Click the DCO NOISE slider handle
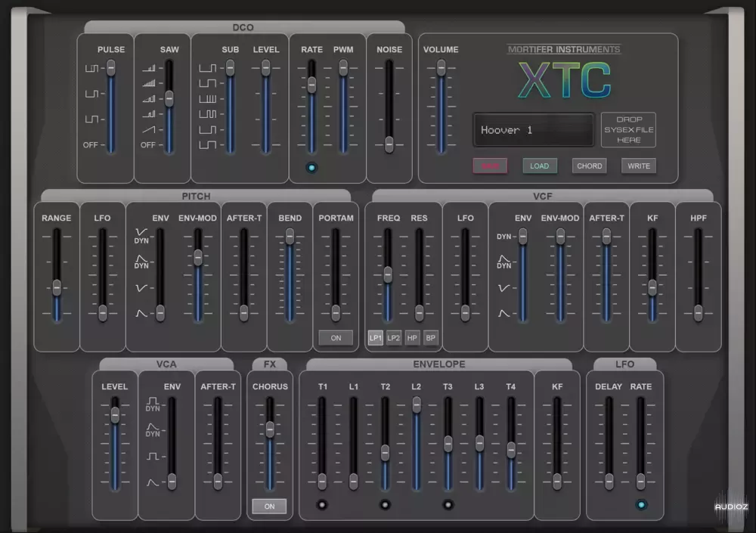This screenshot has height=533, width=756. tap(389, 144)
